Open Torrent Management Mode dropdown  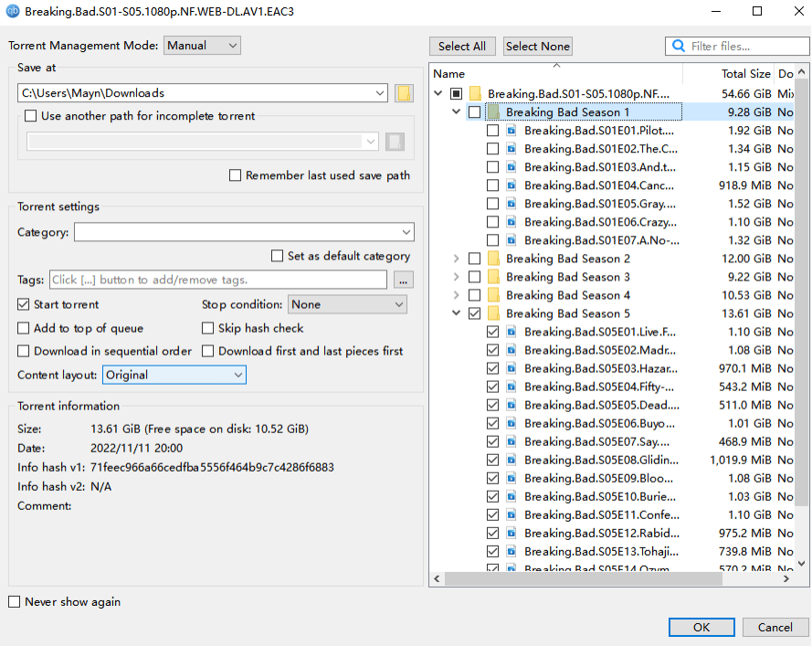[202, 46]
